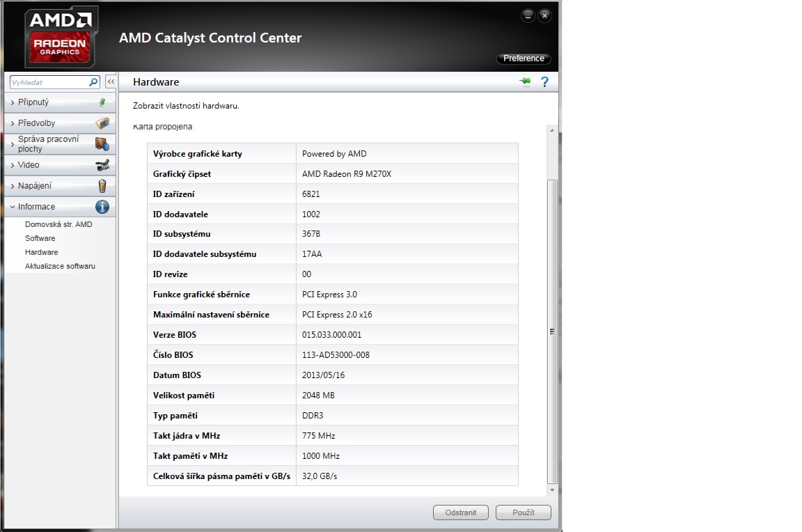Click the Funkce grafické sběrnice label
Viewport: 802px width, 532px height.
coord(201,294)
